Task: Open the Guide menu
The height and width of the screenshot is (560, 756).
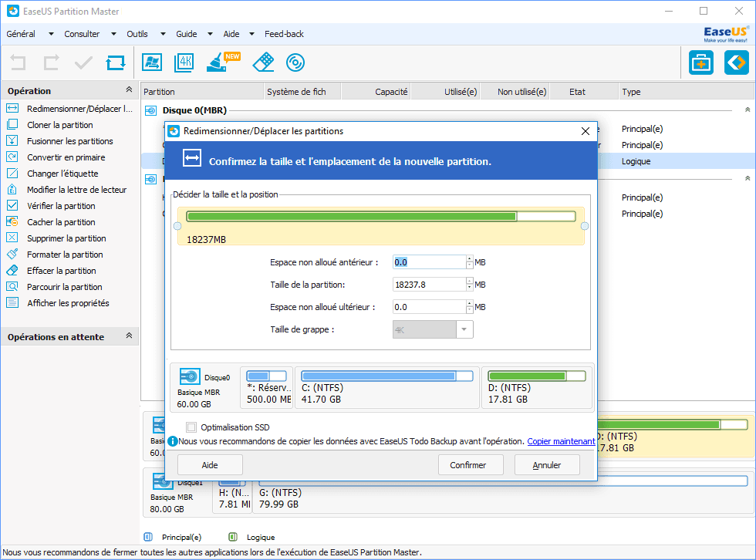Action: coord(186,34)
